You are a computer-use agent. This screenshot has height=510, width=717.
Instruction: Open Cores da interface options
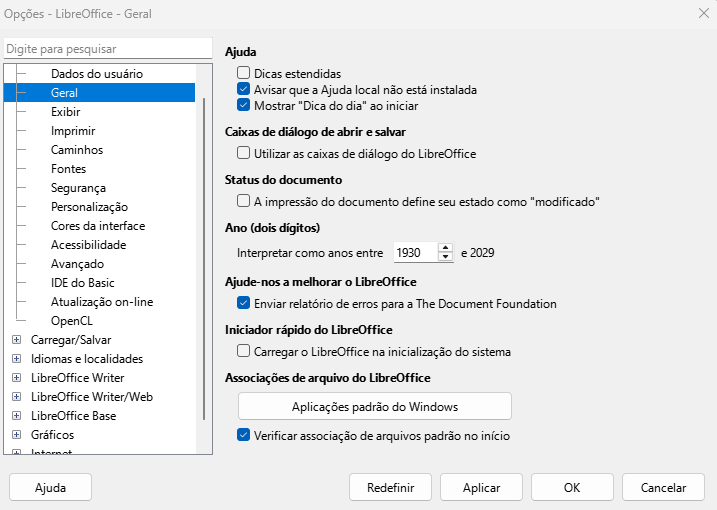(98, 225)
